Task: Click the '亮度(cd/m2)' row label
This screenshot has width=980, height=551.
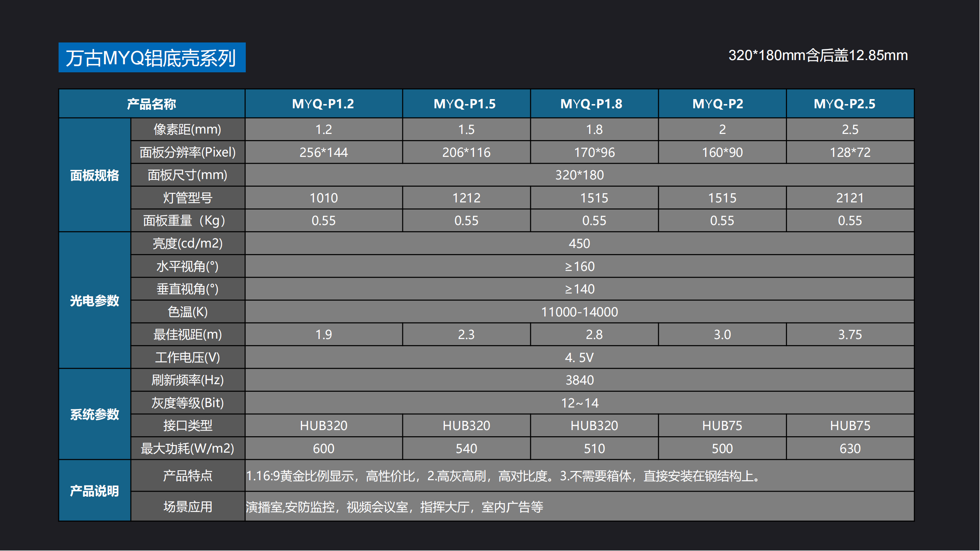Action: coord(188,243)
